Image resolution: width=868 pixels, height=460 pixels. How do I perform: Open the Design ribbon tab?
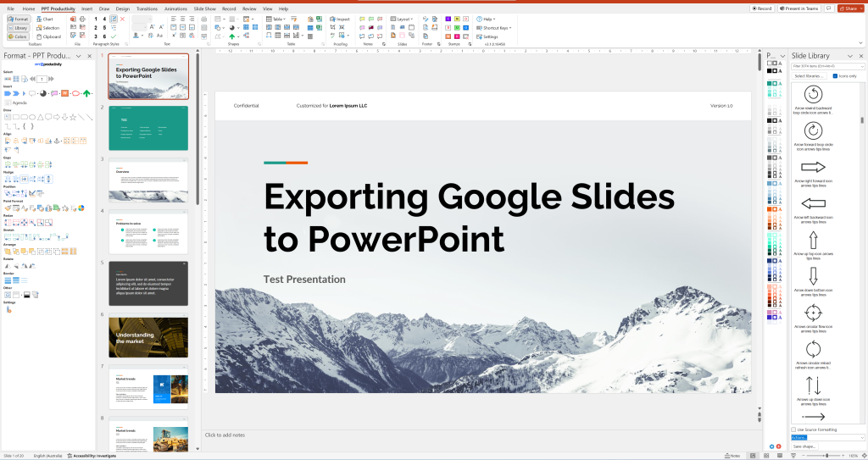(123, 8)
